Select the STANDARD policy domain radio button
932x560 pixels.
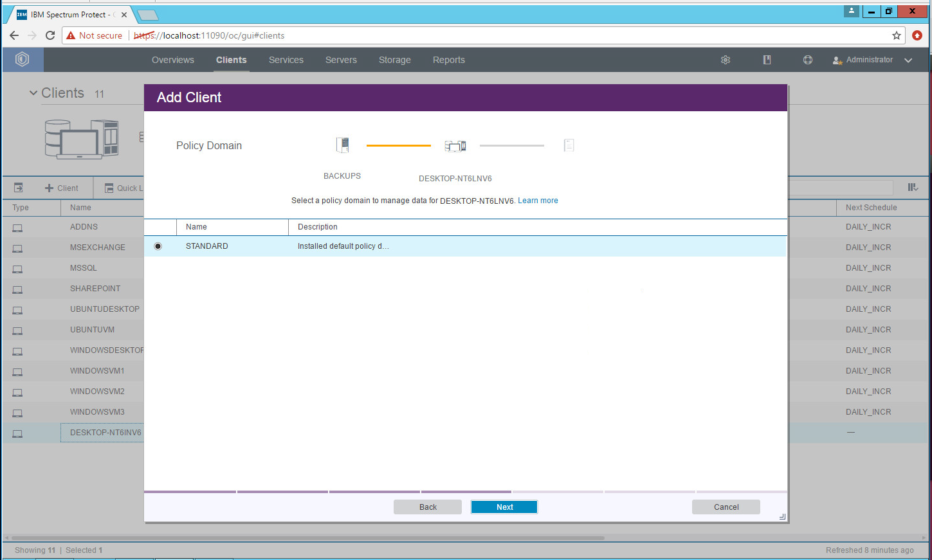(x=158, y=246)
